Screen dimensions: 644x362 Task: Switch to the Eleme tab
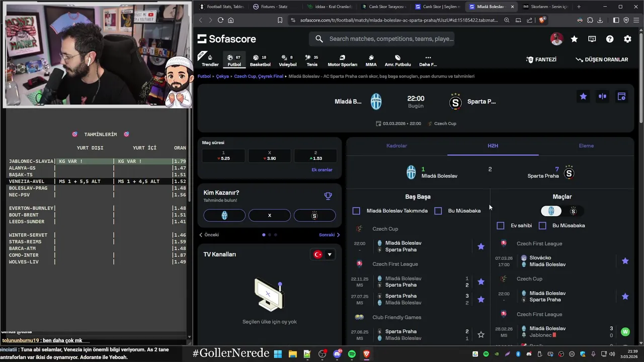[586, 146]
